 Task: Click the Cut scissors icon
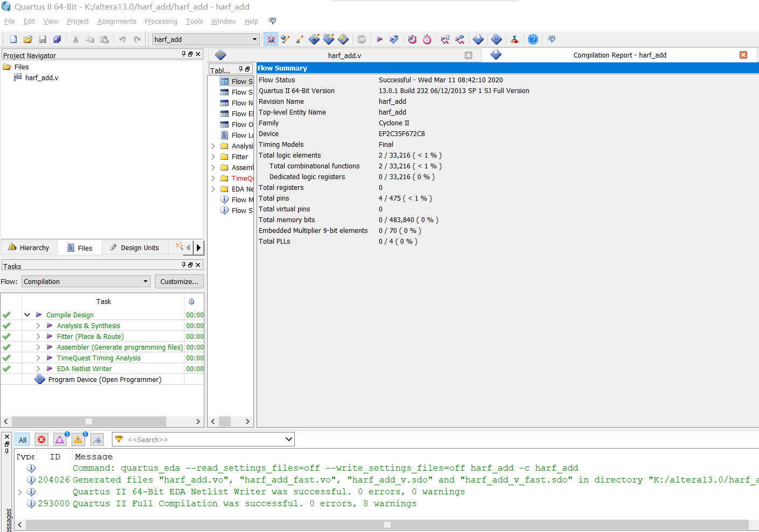click(75, 39)
